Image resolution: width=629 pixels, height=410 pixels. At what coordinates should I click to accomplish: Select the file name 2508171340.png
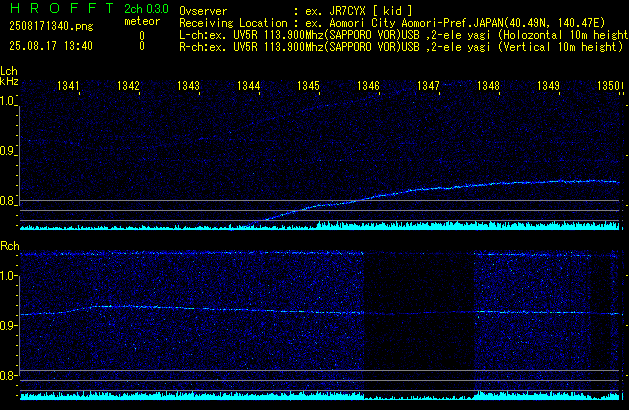point(51,26)
